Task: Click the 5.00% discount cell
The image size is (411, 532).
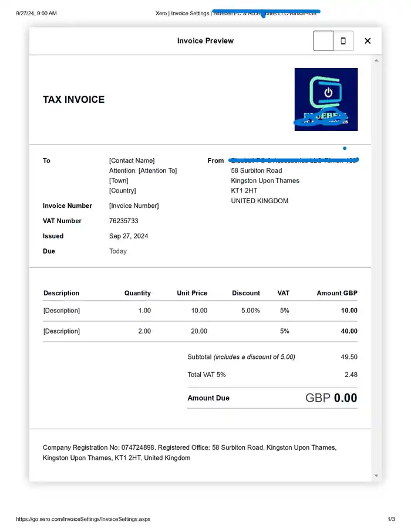Action: (251, 311)
